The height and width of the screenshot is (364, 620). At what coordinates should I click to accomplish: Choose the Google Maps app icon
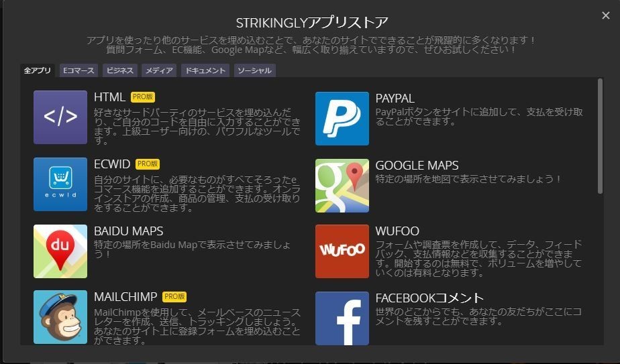(342, 186)
